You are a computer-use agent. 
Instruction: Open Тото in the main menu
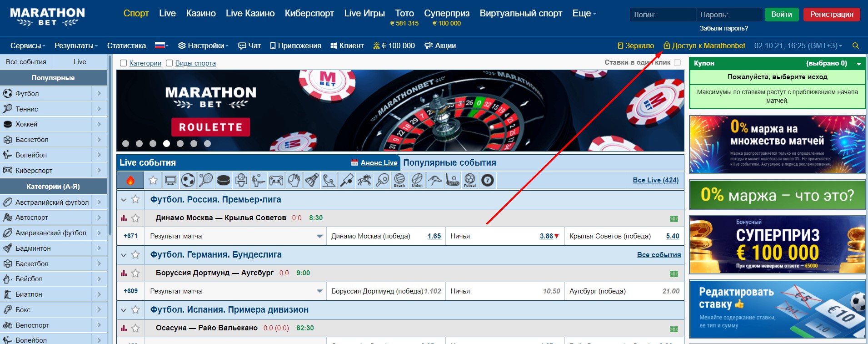coord(404,13)
